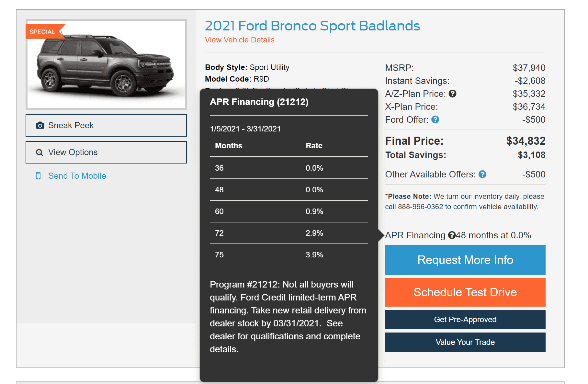Image resolution: width=588 pixels, height=384 pixels.
Task: Open Other Available Offers help icon
Action: [x=482, y=175]
